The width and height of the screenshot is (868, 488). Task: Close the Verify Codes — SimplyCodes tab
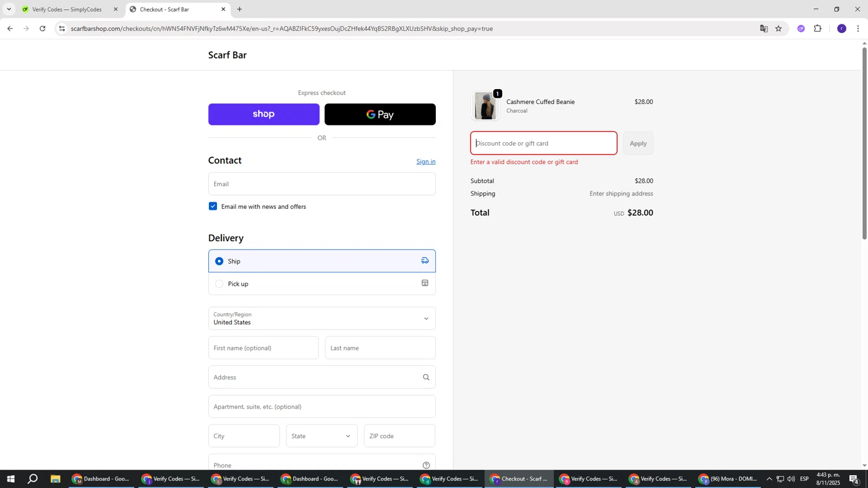116,9
